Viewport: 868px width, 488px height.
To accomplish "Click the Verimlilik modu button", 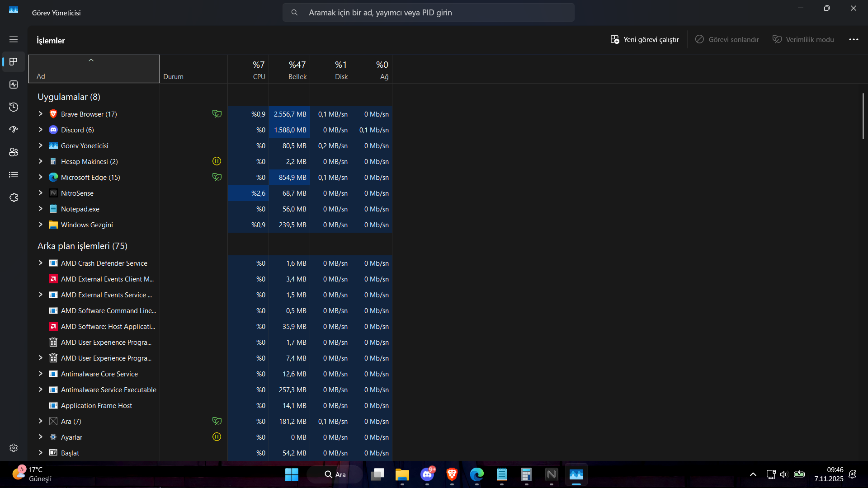I will [803, 40].
